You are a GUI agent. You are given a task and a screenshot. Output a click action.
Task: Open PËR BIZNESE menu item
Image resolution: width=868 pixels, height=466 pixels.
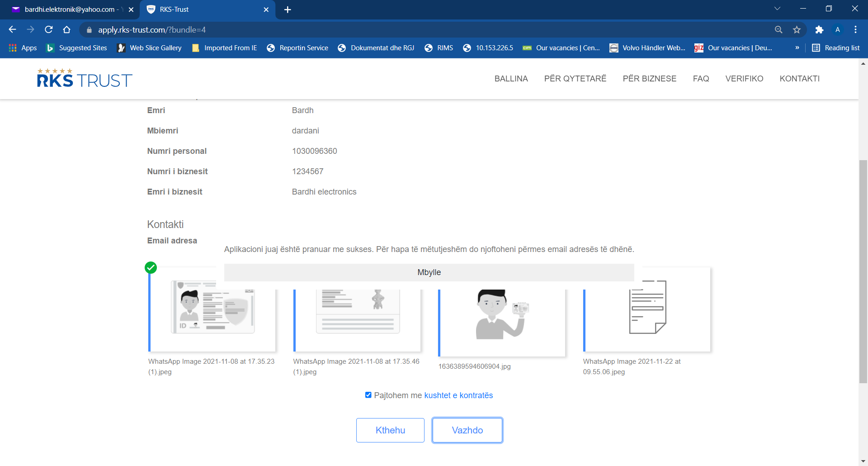click(x=649, y=79)
